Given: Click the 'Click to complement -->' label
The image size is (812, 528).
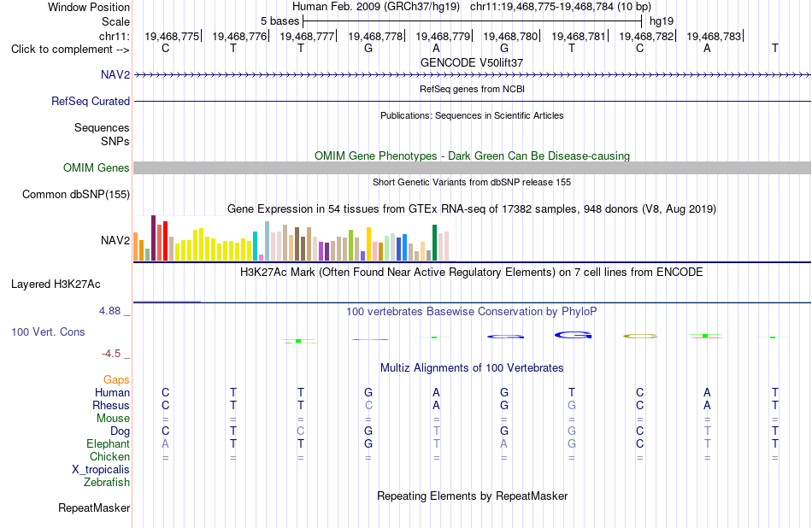Looking at the screenshot, I should [x=70, y=50].
